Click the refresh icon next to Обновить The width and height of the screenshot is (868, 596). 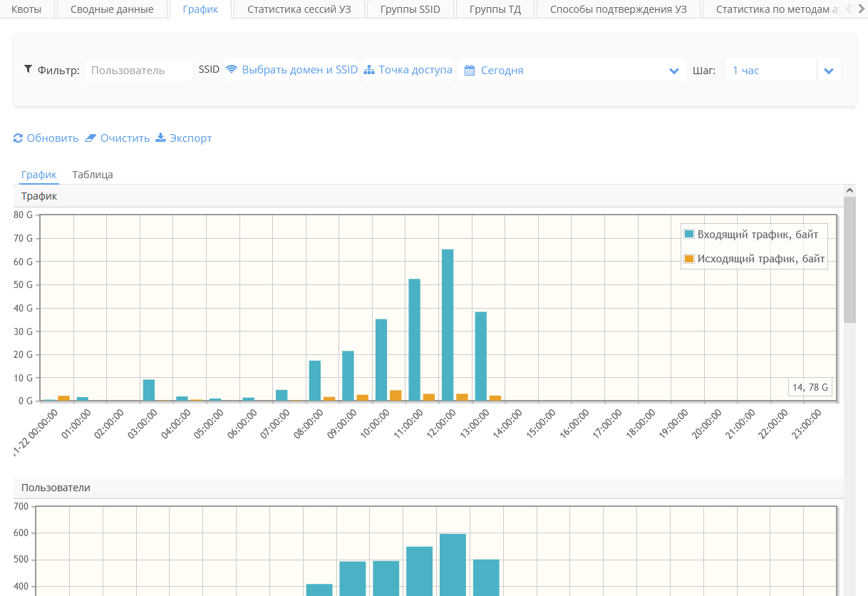pyautogui.click(x=19, y=138)
